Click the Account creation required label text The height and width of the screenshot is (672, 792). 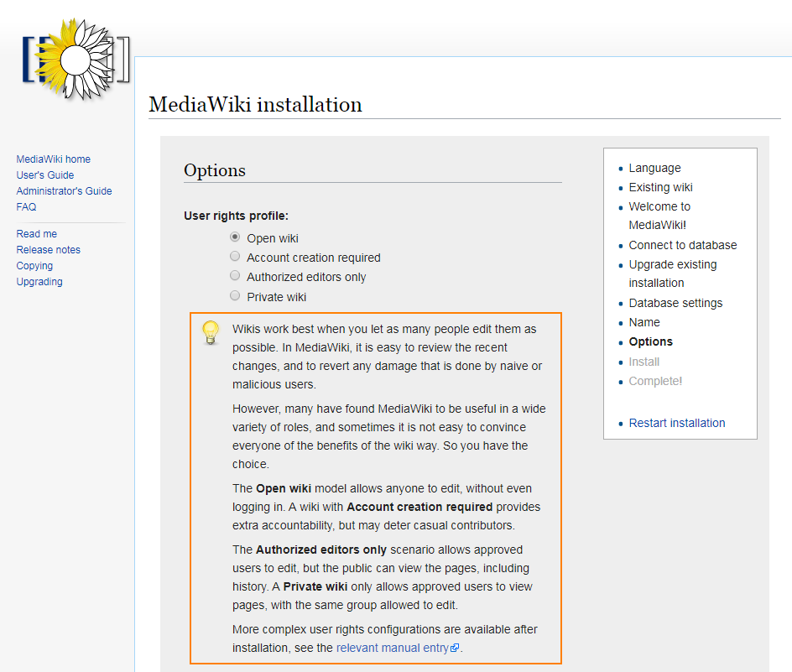click(x=314, y=258)
